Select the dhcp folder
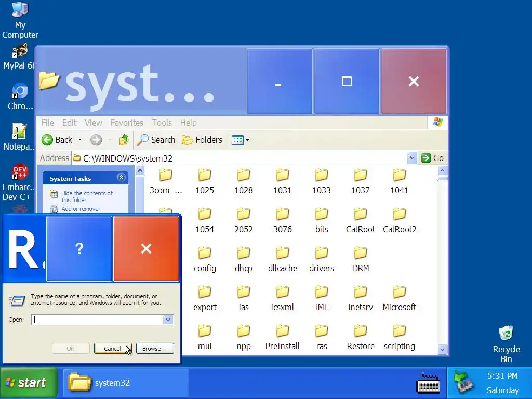Image resolution: width=532 pixels, height=399 pixels. (x=244, y=260)
